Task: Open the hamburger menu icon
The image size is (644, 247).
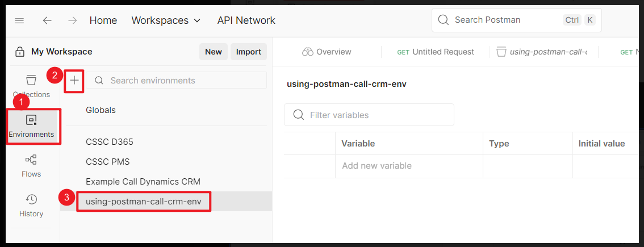Action: (x=19, y=20)
